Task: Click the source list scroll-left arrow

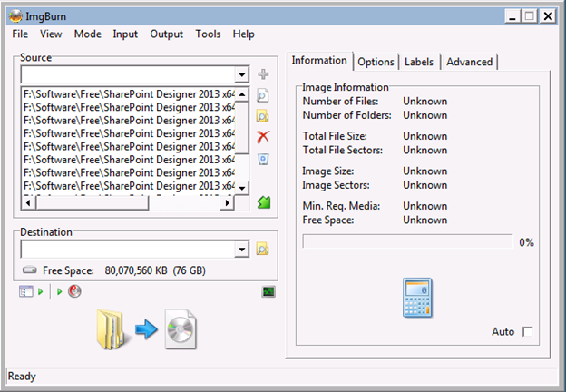Action: coord(28,203)
